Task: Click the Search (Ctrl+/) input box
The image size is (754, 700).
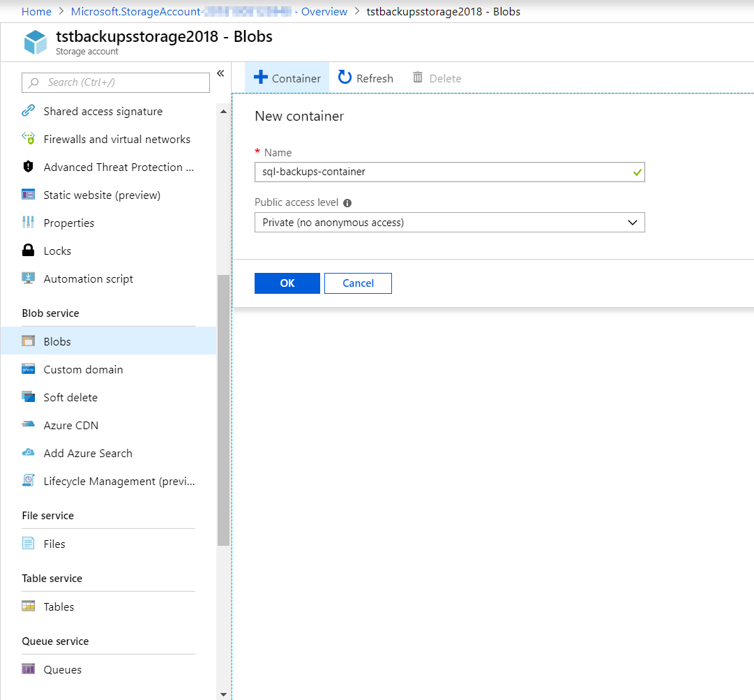Action: click(116, 83)
